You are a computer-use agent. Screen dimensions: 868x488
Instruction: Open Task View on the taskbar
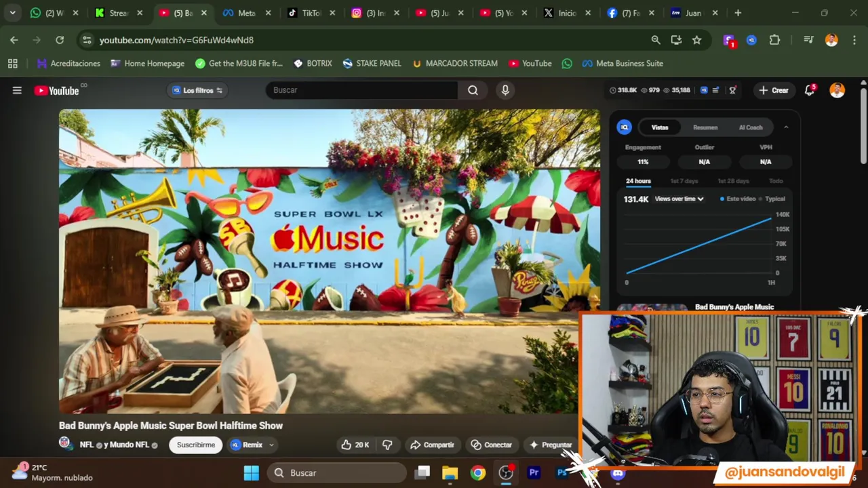(x=422, y=472)
